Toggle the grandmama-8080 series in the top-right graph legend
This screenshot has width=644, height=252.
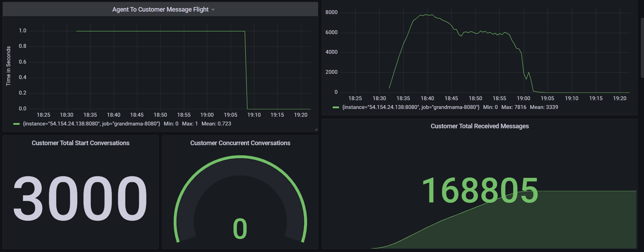point(411,107)
